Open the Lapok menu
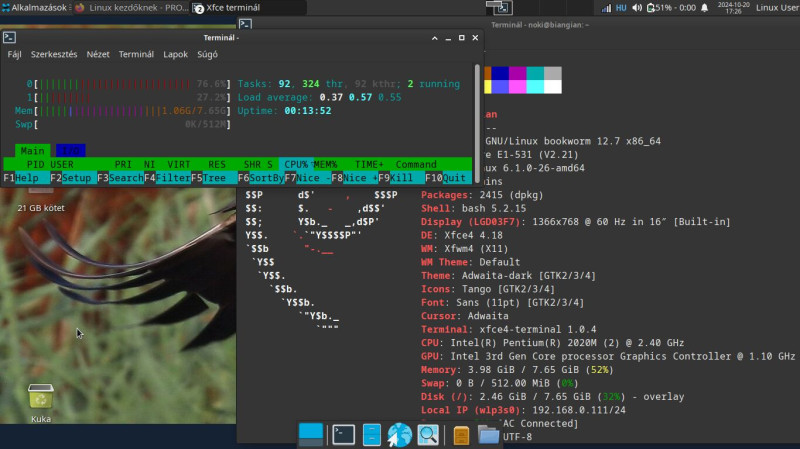The width and height of the screenshot is (800, 449). click(176, 54)
